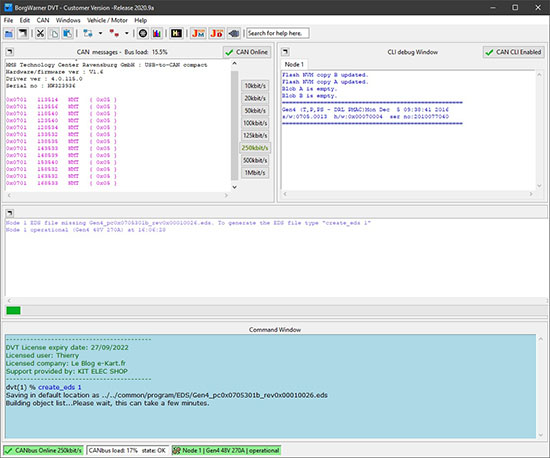Screen dimensions: 550x458
Task: Undock the CAN messages panel icon
Action: coord(10,52)
